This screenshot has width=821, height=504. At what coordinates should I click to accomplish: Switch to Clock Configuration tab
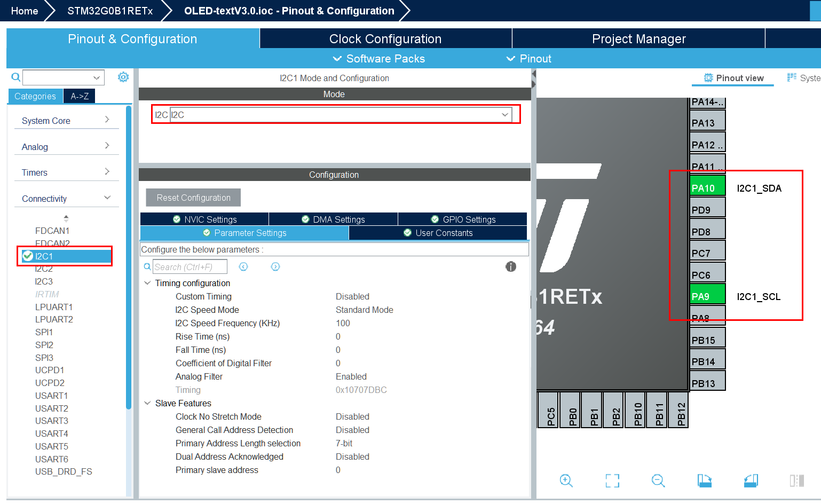click(x=385, y=38)
